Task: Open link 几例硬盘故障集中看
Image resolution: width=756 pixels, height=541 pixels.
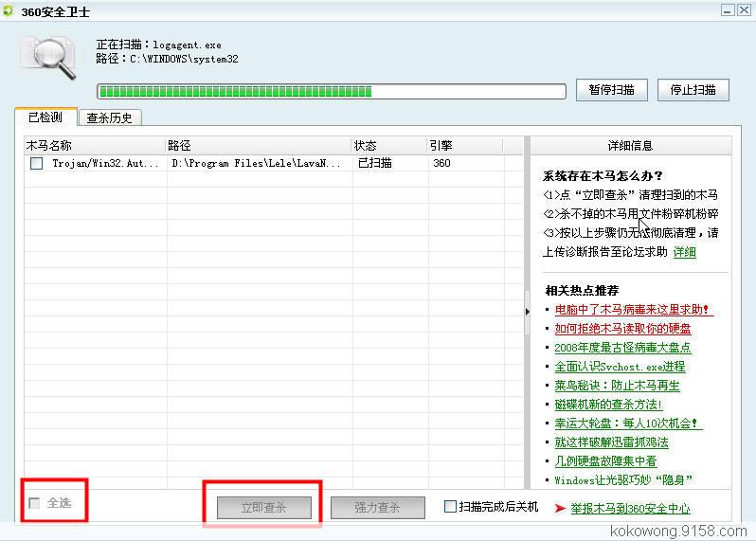Action: (x=605, y=461)
